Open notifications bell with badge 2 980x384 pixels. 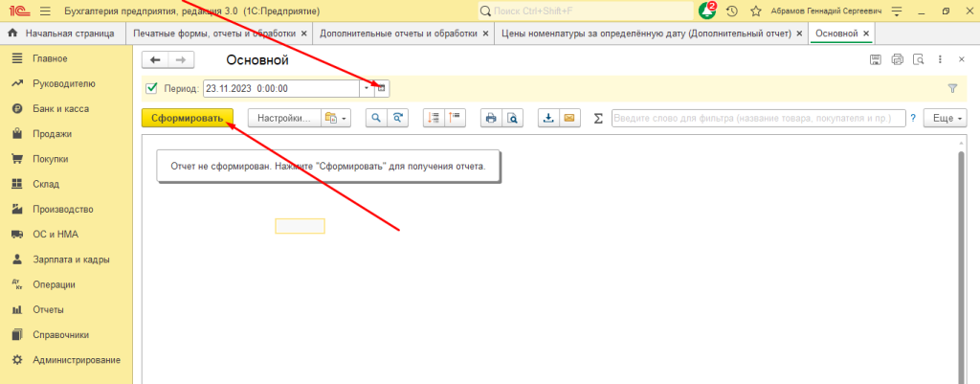click(x=707, y=11)
